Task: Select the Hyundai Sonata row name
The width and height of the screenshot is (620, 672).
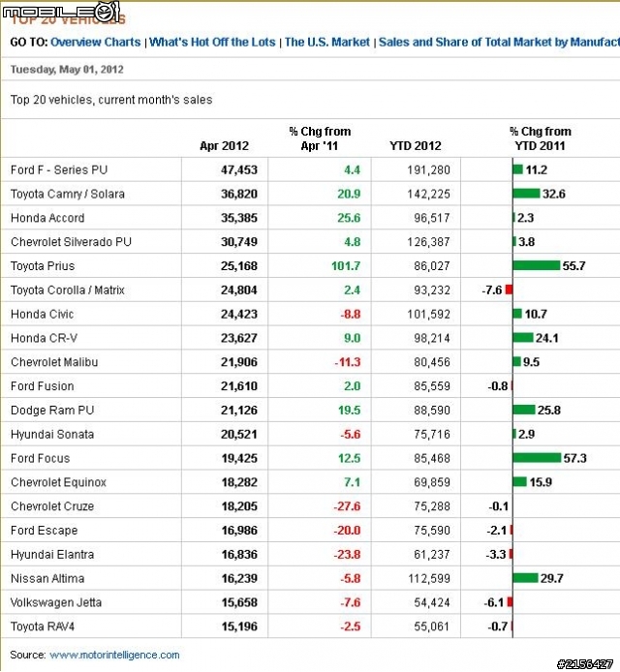Action: click(52, 434)
